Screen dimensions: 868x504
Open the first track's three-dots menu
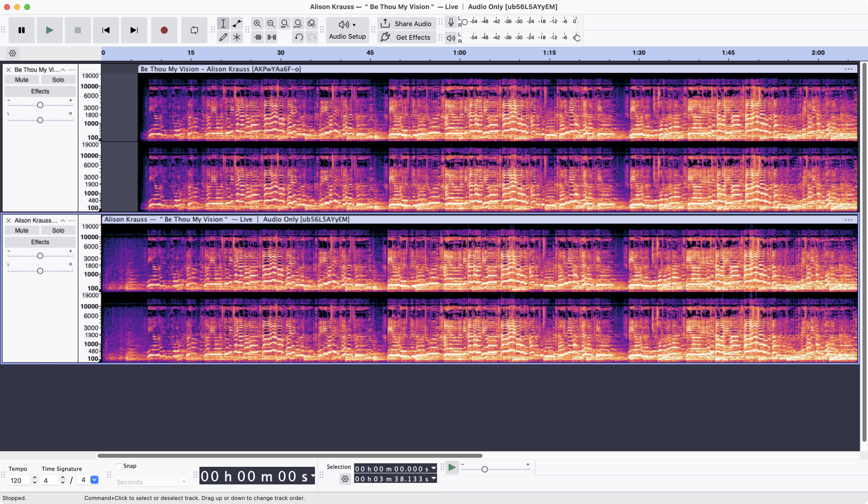coord(72,70)
